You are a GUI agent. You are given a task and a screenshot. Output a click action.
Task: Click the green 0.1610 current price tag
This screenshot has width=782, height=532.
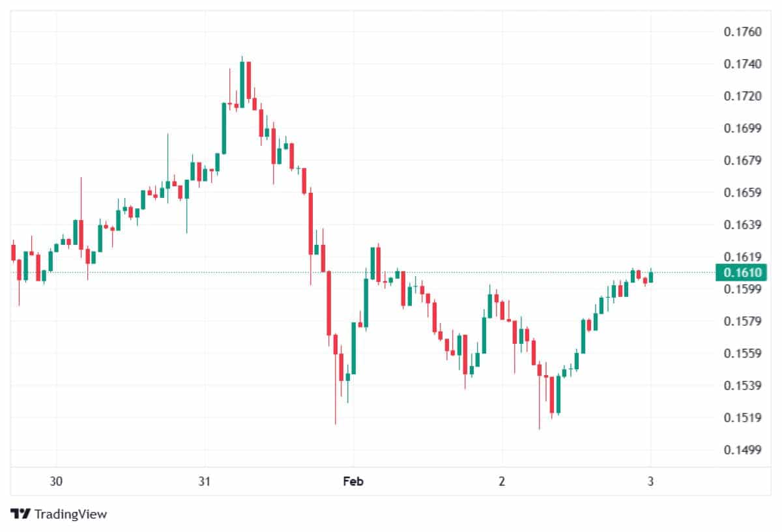click(x=742, y=273)
